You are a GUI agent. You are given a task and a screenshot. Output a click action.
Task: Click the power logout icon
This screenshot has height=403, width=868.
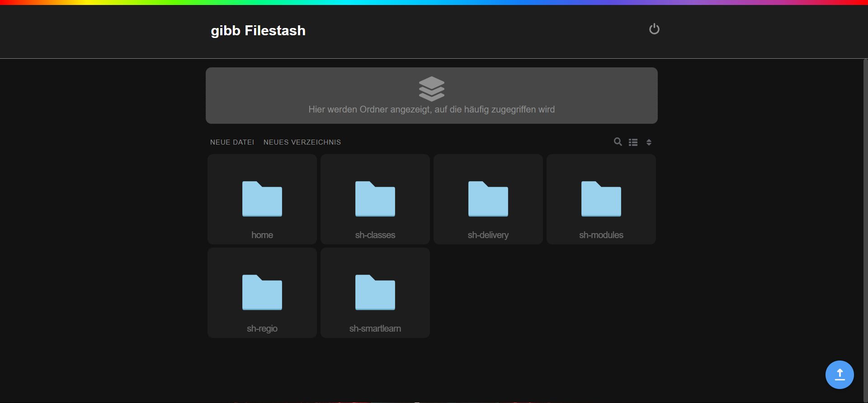(x=654, y=29)
